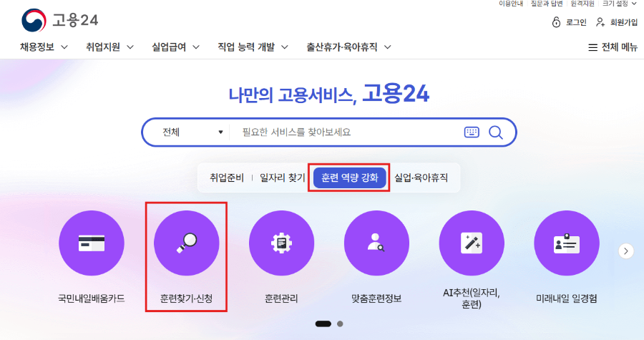Expand the 직업 능력 개발 menu

(253, 47)
